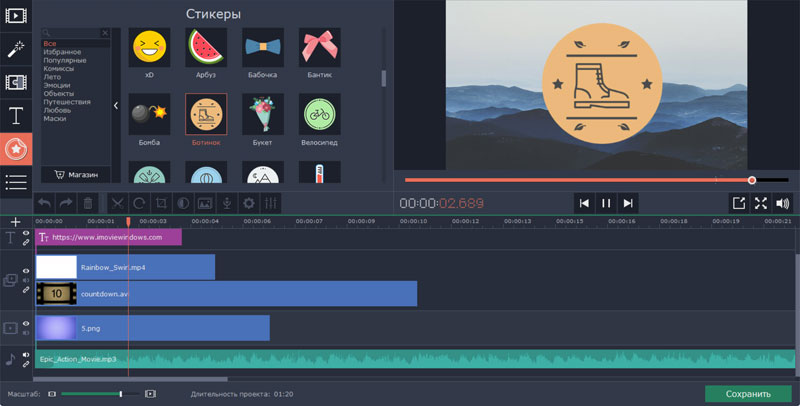Click the zoom in timeline icon
The image size is (800, 406).
(x=150, y=394)
